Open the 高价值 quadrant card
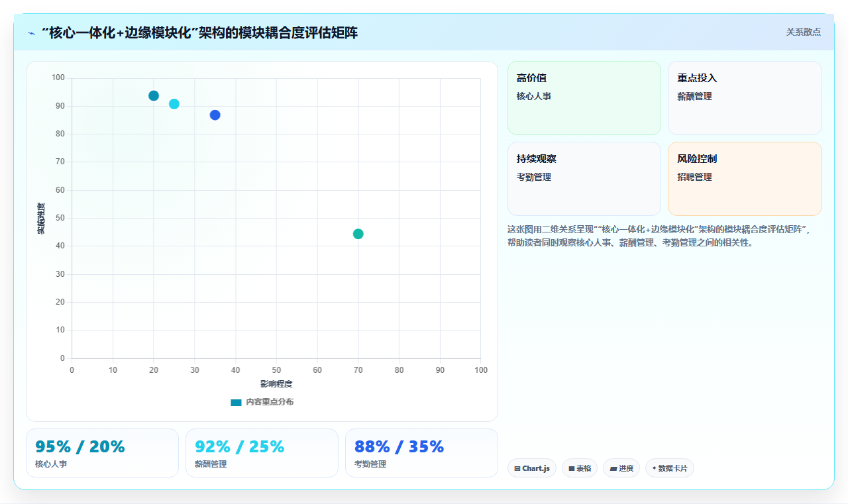 pyautogui.click(x=584, y=98)
